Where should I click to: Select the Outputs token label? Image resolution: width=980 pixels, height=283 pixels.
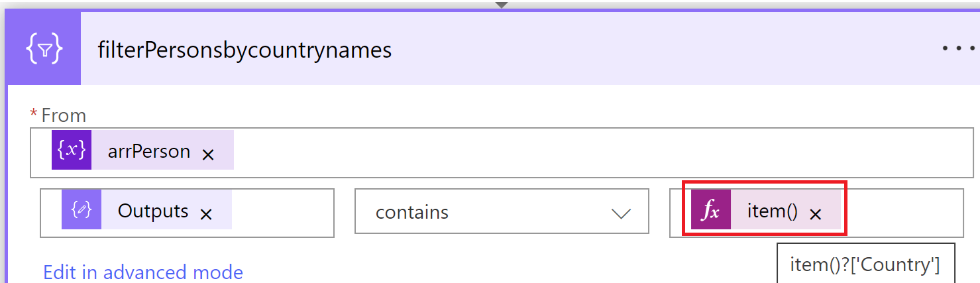tap(153, 211)
